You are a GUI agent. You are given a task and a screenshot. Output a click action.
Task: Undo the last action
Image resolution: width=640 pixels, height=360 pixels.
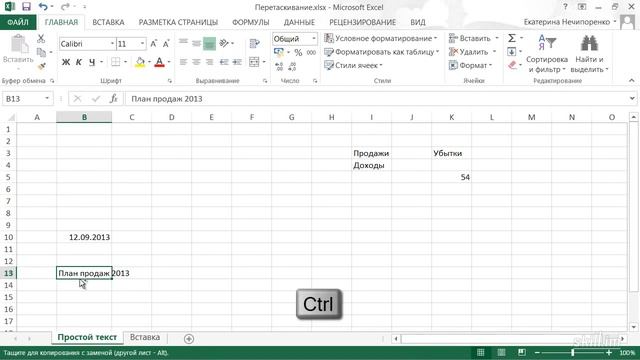(x=43, y=7)
